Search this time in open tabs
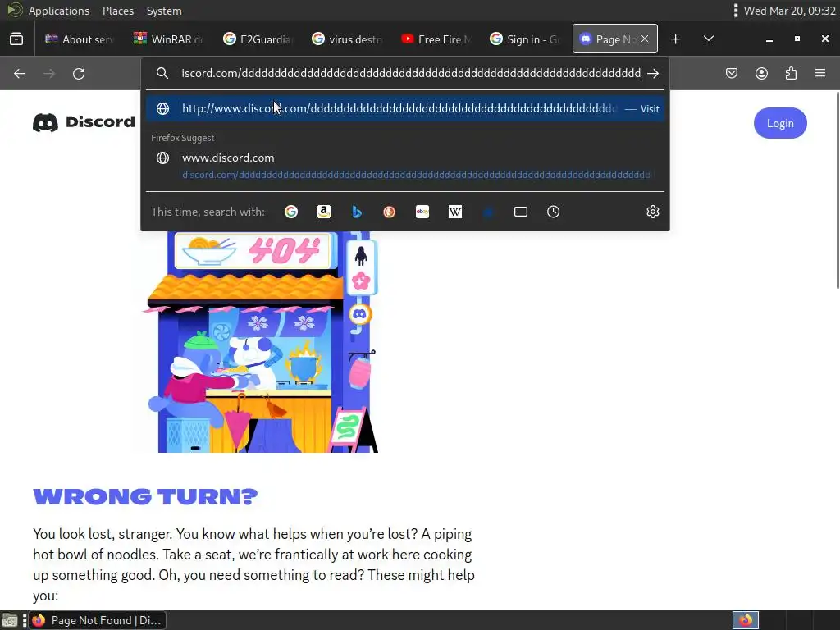The image size is (840, 630). (x=521, y=212)
